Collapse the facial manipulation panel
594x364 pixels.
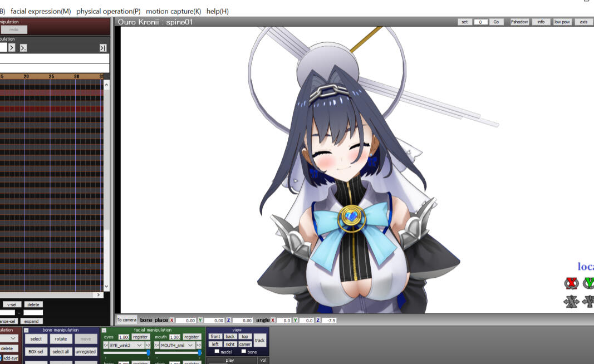click(104, 330)
